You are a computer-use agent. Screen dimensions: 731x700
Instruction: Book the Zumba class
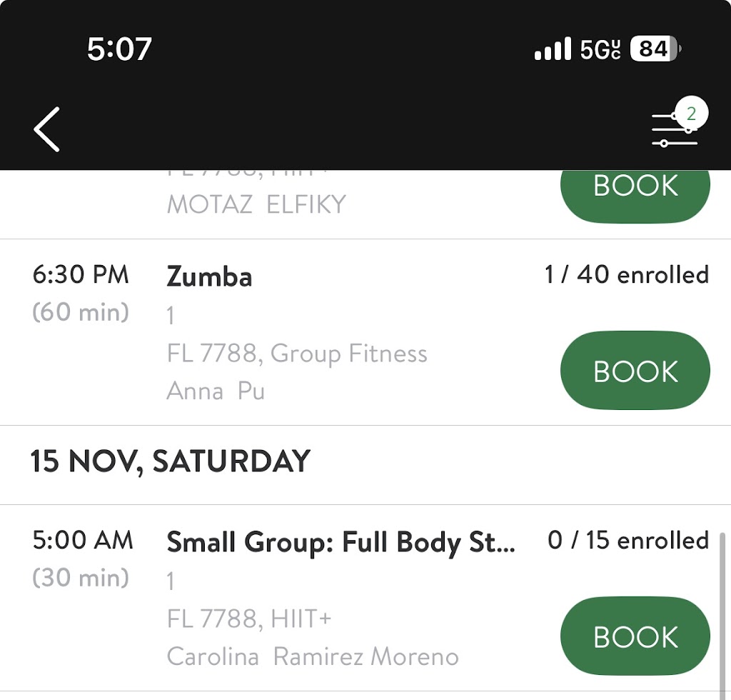[635, 371]
